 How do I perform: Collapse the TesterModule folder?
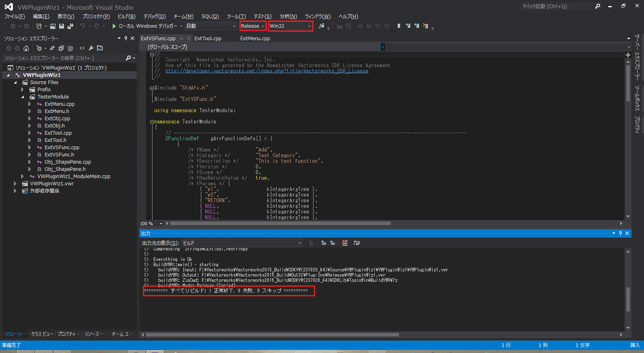point(22,97)
